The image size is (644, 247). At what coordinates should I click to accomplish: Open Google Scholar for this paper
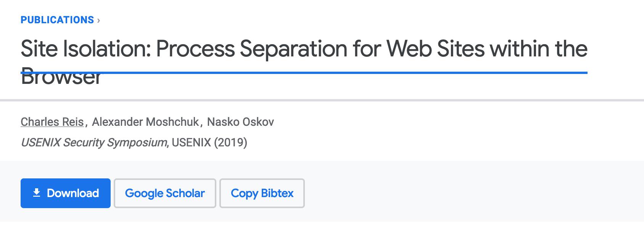click(165, 193)
